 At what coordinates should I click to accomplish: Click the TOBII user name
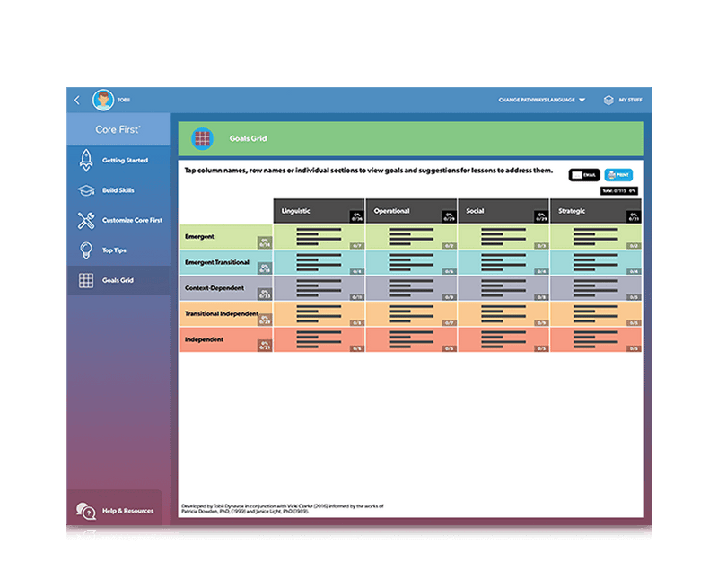(x=124, y=100)
